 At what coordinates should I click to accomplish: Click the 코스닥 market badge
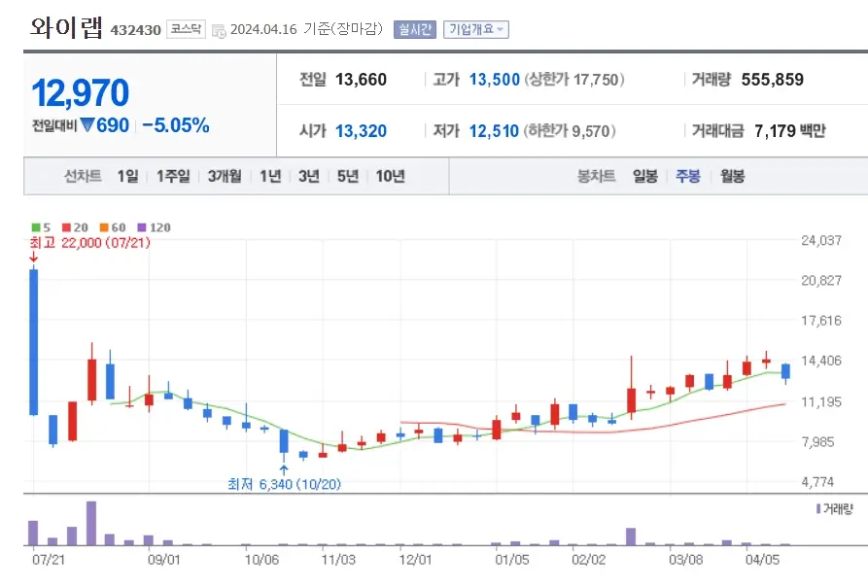pos(187,28)
